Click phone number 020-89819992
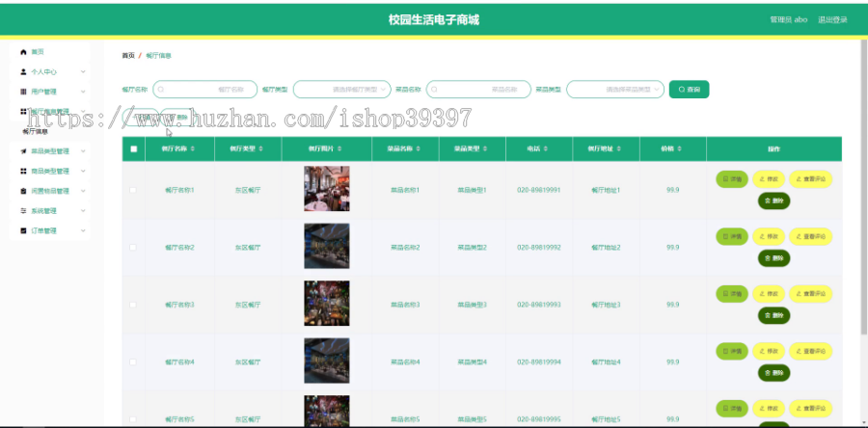Image resolution: width=868 pixels, height=428 pixels. pyautogui.click(x=538, y=247)
